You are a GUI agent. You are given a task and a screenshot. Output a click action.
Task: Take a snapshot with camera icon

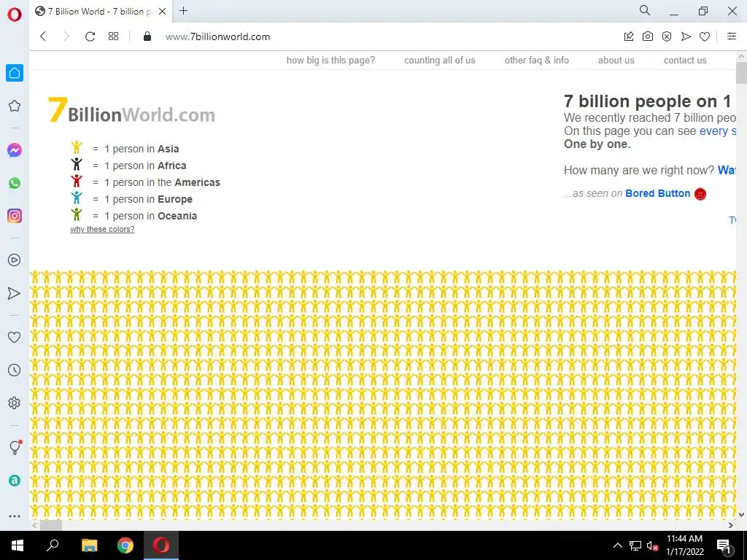pos(648,36)
